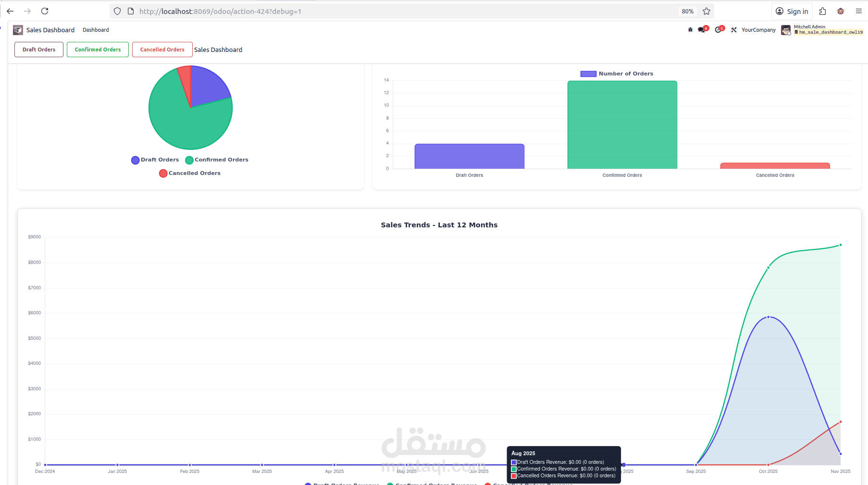The height and width of the screenshot is (485, 868).
Task: Toggle Draft Orders pie legend item
Action: pos(155,160)
